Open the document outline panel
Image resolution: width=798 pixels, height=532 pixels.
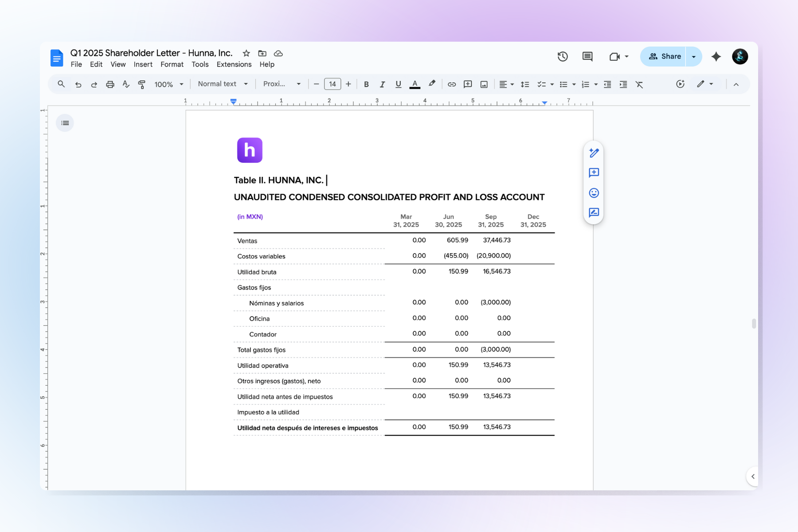pos(65,123)
